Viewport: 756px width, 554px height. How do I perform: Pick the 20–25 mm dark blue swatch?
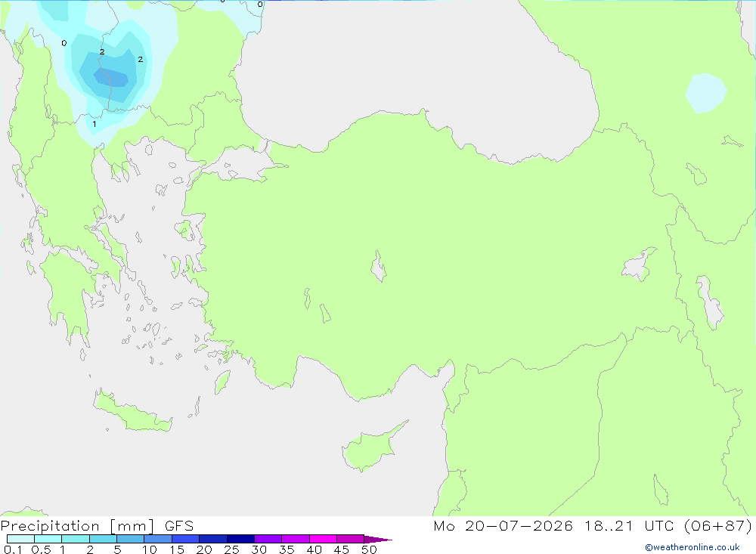click(x=213, y=539)
